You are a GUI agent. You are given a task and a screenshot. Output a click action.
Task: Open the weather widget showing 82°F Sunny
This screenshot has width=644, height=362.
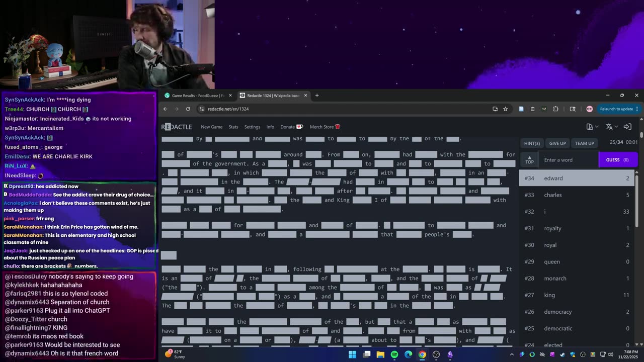pos(174,354)
